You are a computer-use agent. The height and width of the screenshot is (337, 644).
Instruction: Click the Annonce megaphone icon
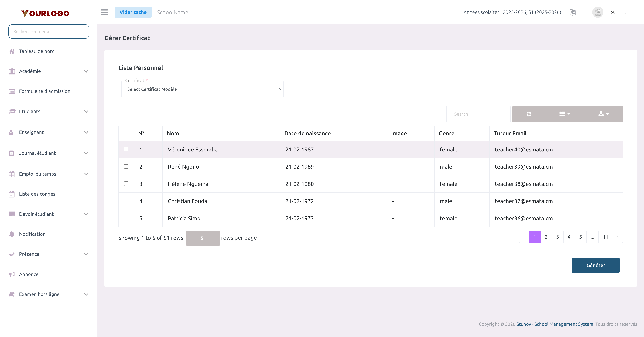click(x=11, y=274)
